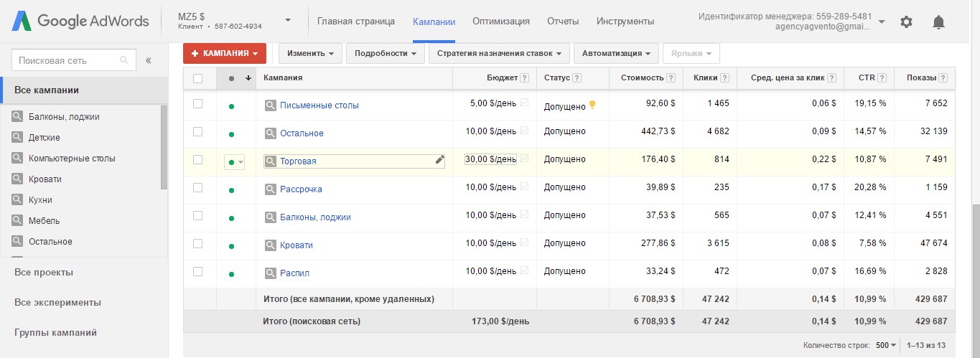Click budget edit icon in Остальное row
This screenshot has width=980, height=358.
[524, 131]
